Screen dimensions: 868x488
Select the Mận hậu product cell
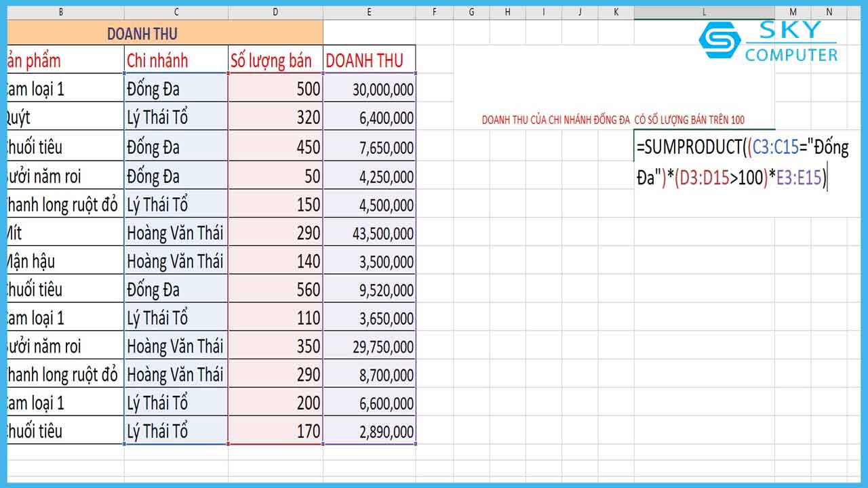65,260
